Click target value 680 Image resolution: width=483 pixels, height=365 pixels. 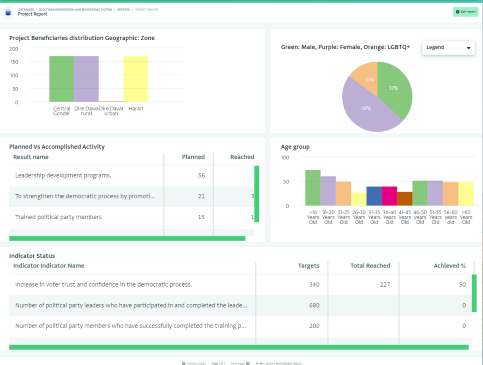coord(314,305)
